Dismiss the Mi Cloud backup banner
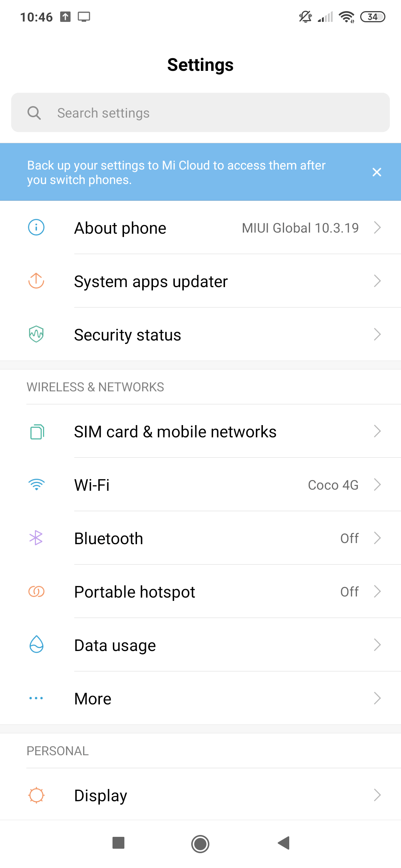 (x=377, y=172)
